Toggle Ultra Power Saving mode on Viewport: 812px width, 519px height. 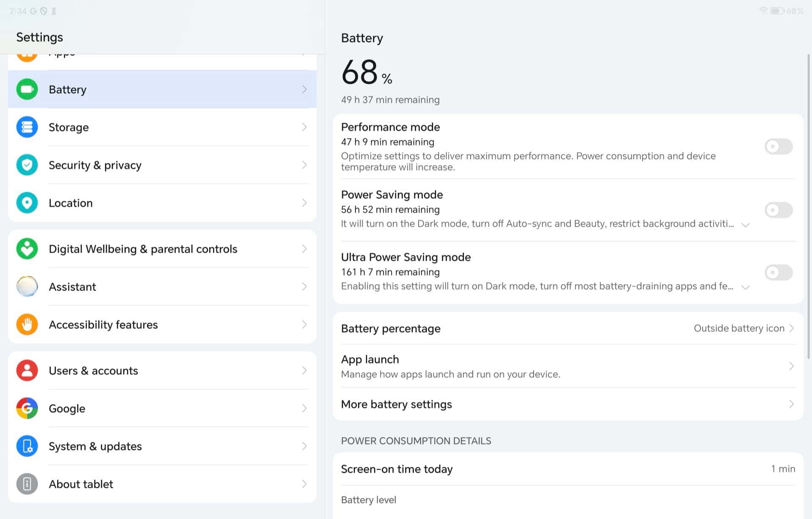(779, 273)
